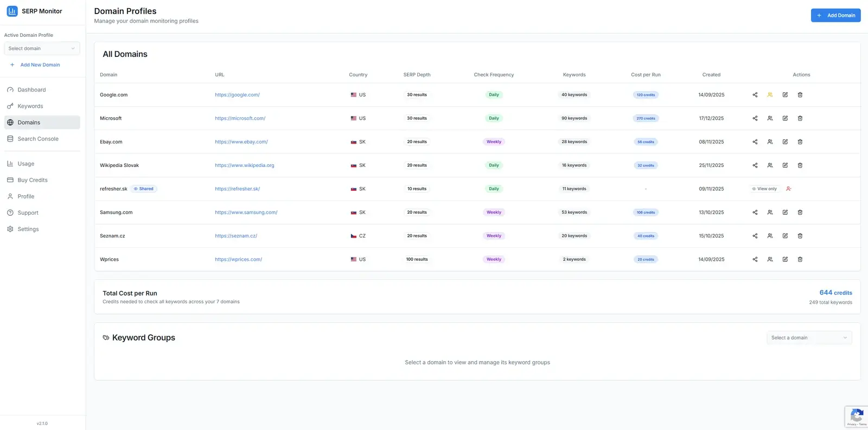Edit the Ebay.com domain

pos(785,142)
